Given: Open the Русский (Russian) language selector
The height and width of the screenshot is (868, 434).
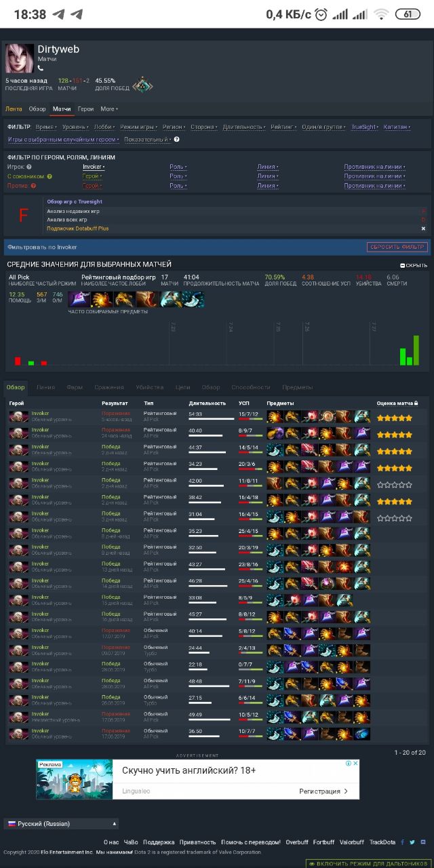Looking at the screenshot, I should coord(61,824).
